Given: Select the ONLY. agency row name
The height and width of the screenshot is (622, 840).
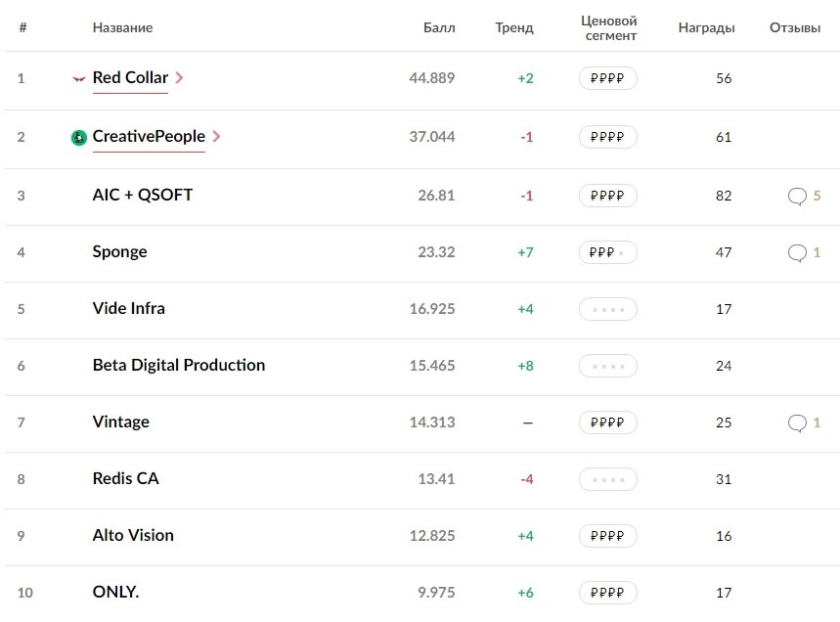Looking at the screenshot, I should pyautogui.click(x=115, y=593).
